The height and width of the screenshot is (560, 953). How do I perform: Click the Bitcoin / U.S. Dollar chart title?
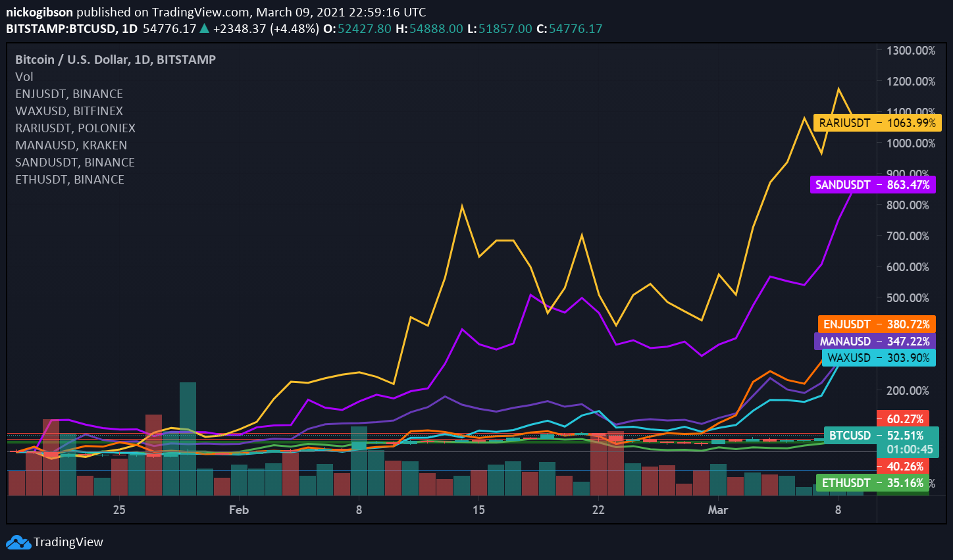click(x=116, y=60)
